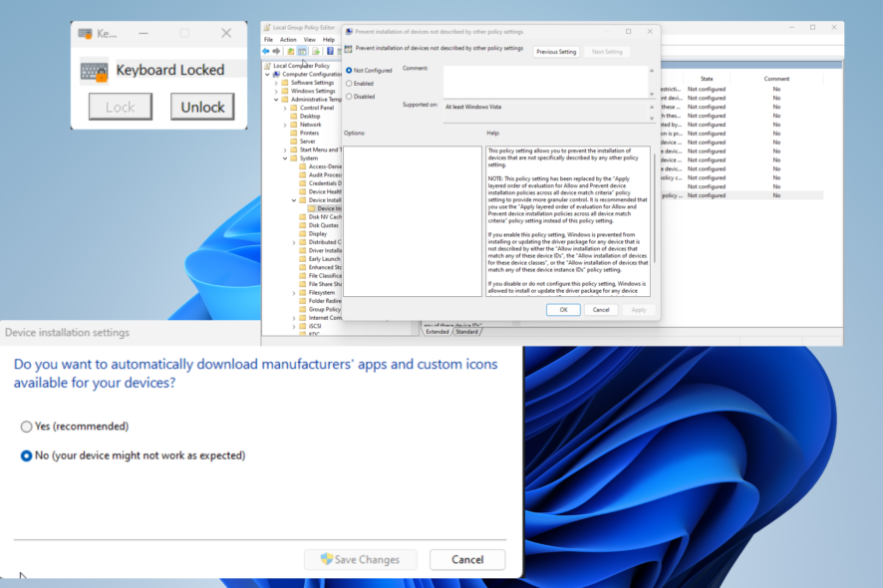Screen dimensions: 883x588
Task: Click the Up one level folder icon
Action: point(290,51)
